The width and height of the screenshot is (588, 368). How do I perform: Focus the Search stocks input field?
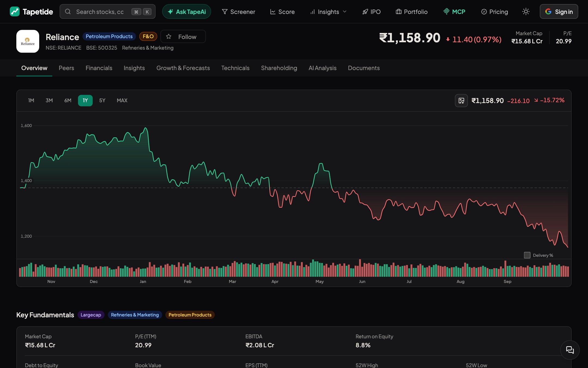pyautogui.click(x=108, y=11)
